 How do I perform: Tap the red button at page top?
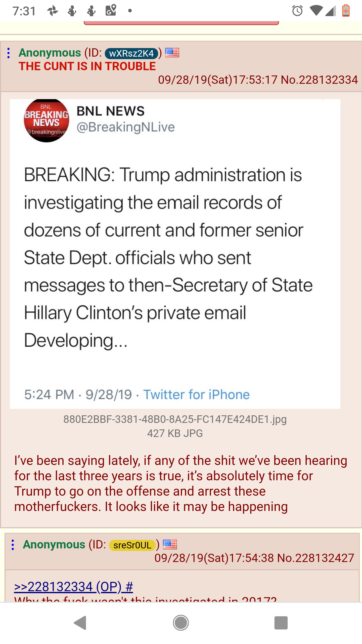pyautogui.click(x=181, y=23)
